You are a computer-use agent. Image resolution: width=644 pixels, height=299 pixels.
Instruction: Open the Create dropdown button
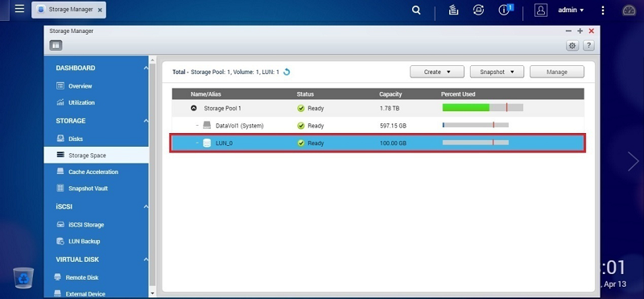[x=437, y=72]
